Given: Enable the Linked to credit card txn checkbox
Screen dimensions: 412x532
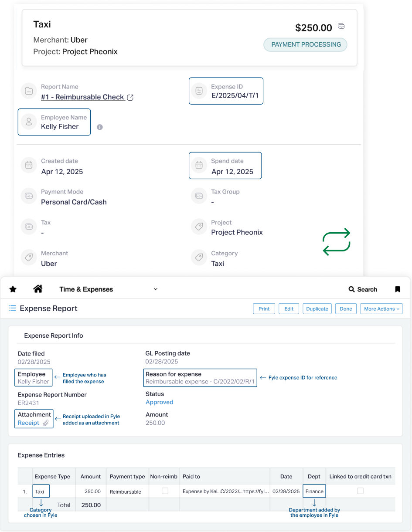Looking at the screenshot, I should coord(361,491).
